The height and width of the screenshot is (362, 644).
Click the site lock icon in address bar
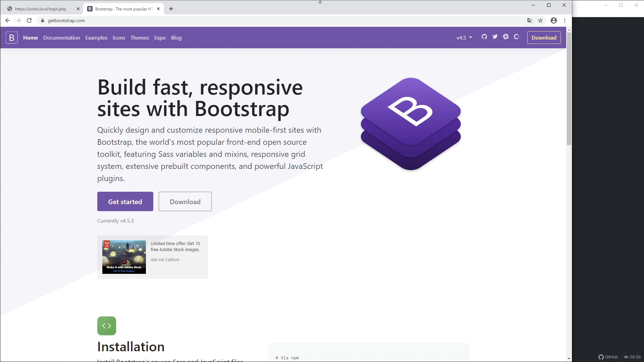[x=42, y=20]
